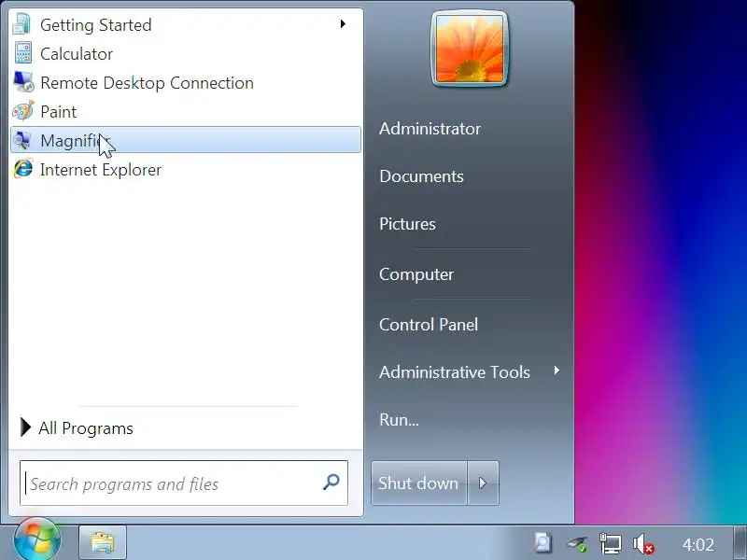The image size is (747, 560).
Task: Select Administrative Tools entry
Action: click(x=455, y=371)
